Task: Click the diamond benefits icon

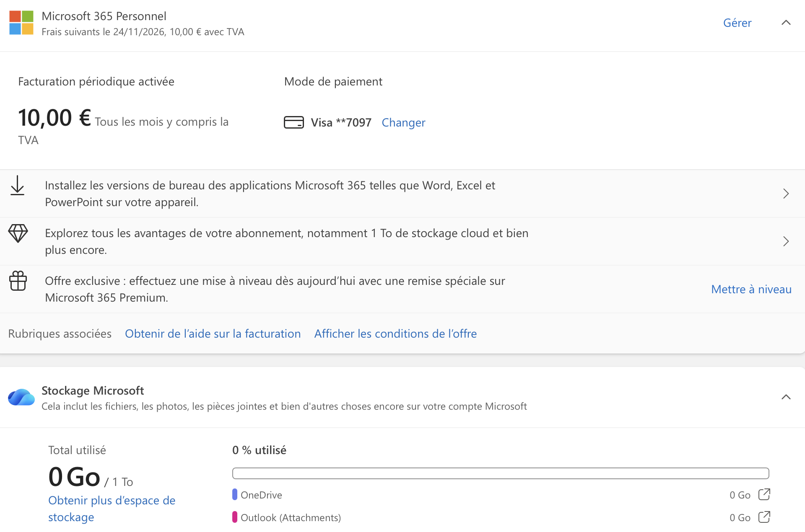Action: (x=18, y=233)
